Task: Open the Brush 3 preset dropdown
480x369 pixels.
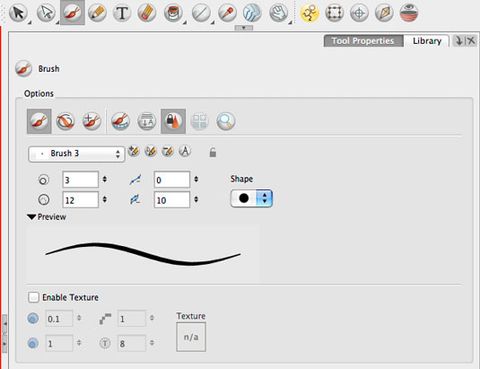Action: (x=77, y=154)
